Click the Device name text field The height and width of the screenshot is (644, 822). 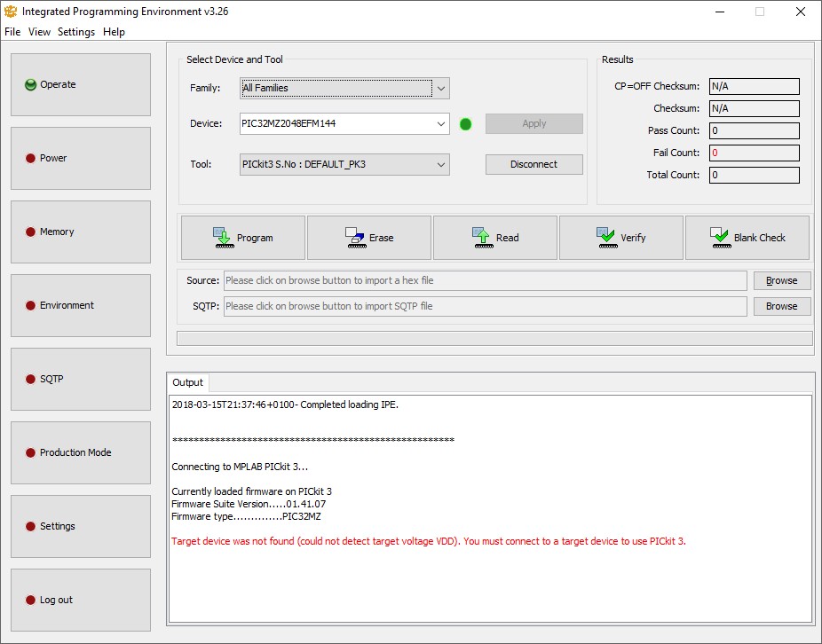[336, 123]
